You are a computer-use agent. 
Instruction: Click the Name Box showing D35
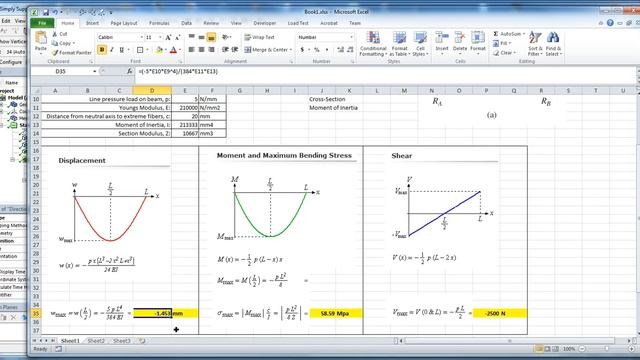(x=60, y=71)
